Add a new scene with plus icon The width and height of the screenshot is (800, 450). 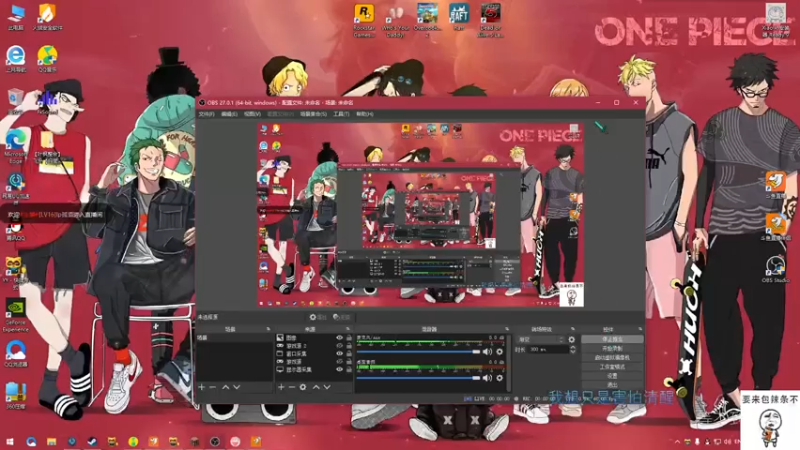(202, 387)
